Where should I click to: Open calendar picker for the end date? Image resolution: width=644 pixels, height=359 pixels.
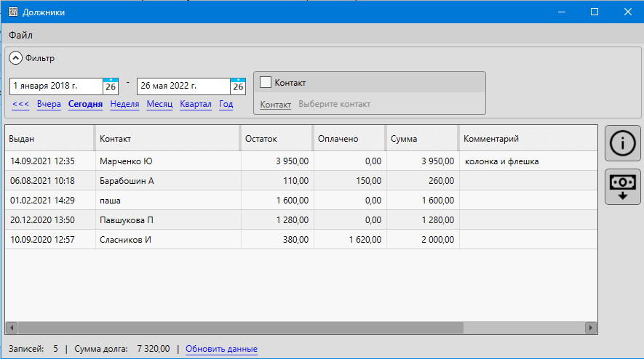(238, 86)
